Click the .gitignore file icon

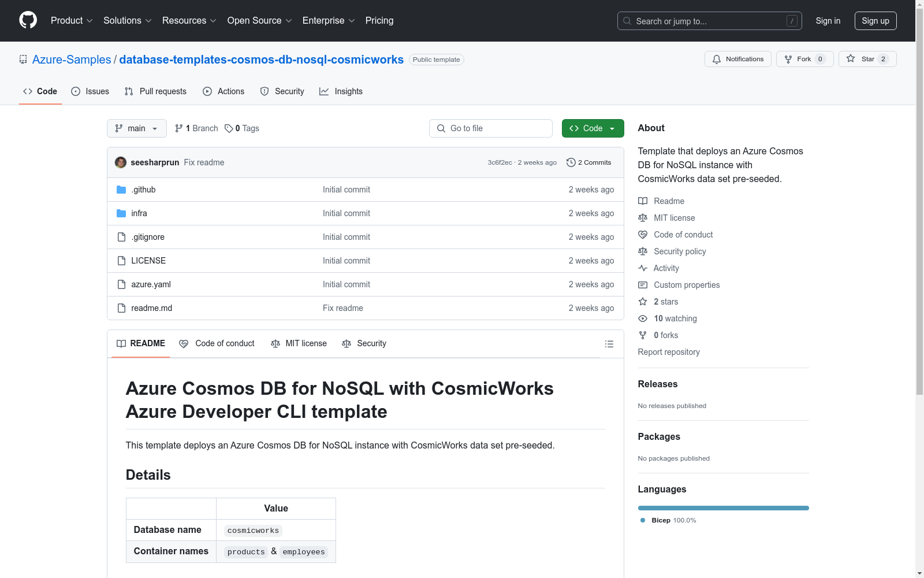(121, 237)
